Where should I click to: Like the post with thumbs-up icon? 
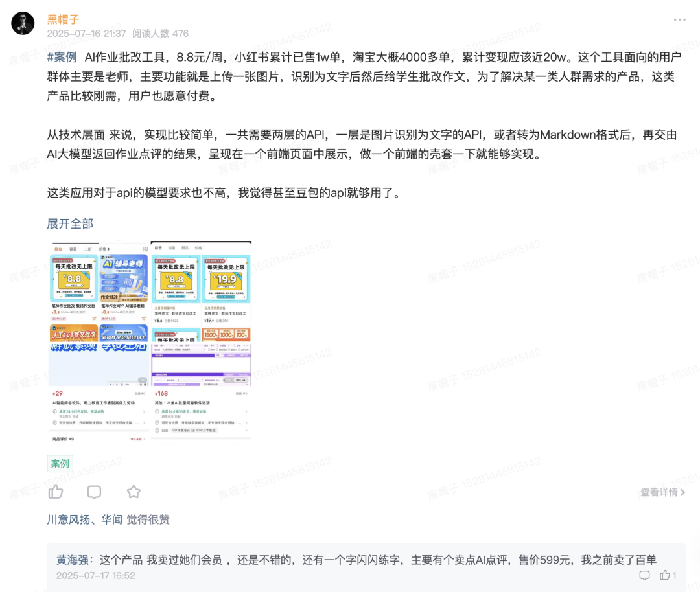tap(56, 492)
